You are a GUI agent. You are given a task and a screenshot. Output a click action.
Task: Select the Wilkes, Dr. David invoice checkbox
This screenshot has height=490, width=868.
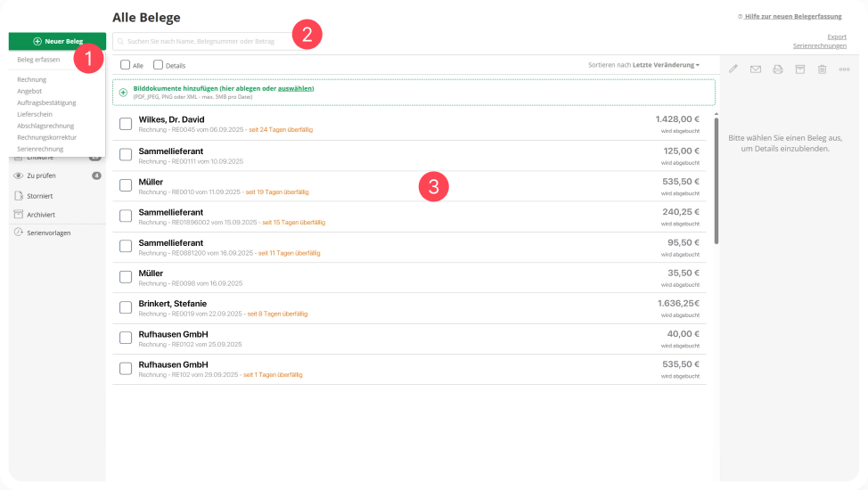(x=126, y=123)
